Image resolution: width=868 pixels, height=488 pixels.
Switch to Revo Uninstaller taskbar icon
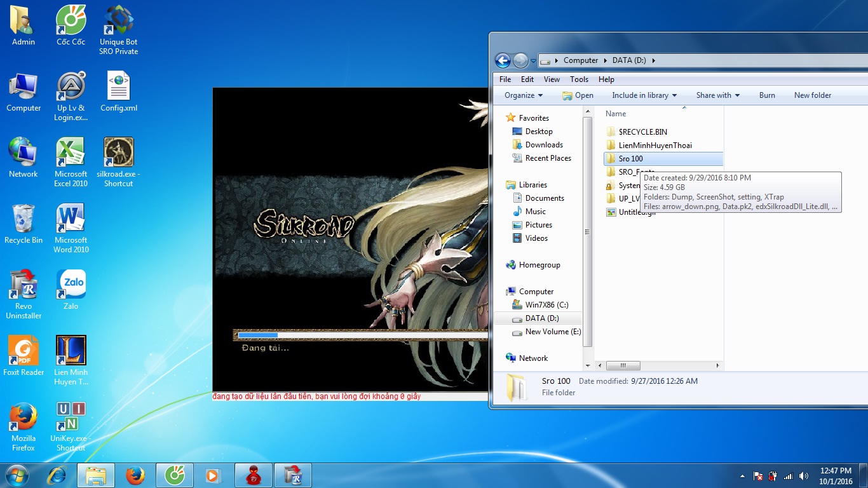(293, 475)
